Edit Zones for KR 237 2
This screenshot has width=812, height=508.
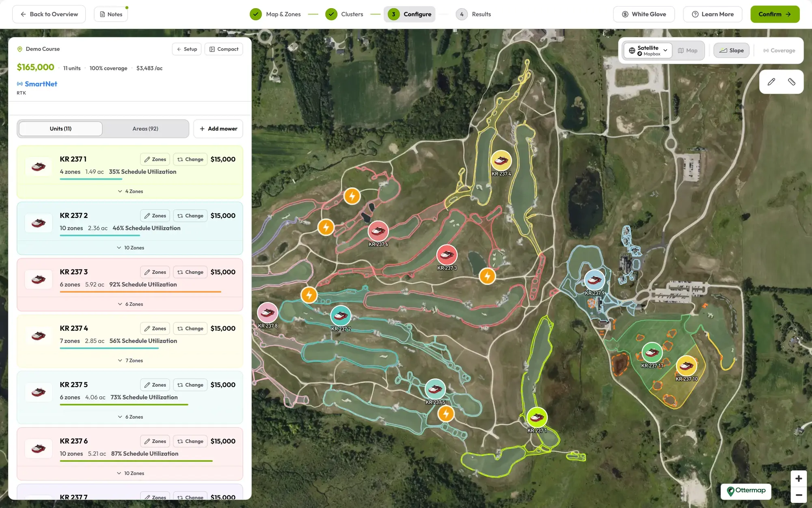[155, 216]
